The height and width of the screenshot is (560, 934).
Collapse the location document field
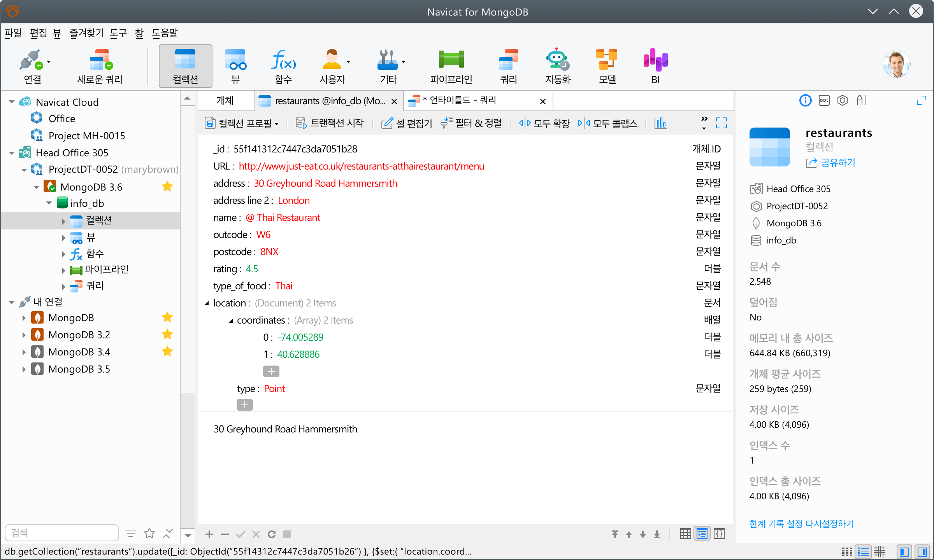tap(207, 303)
